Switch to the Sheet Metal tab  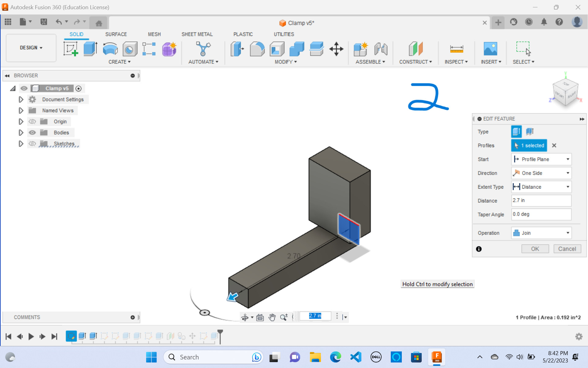point(196,34)
